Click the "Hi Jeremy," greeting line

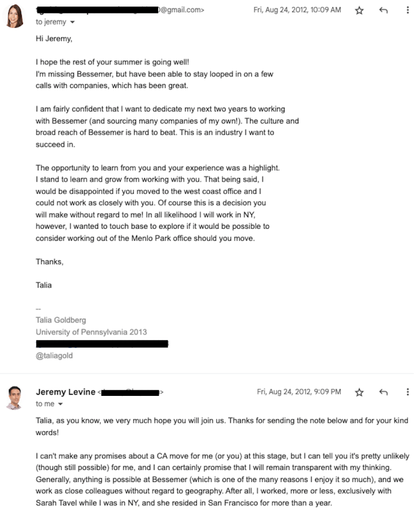click(54, 39)
